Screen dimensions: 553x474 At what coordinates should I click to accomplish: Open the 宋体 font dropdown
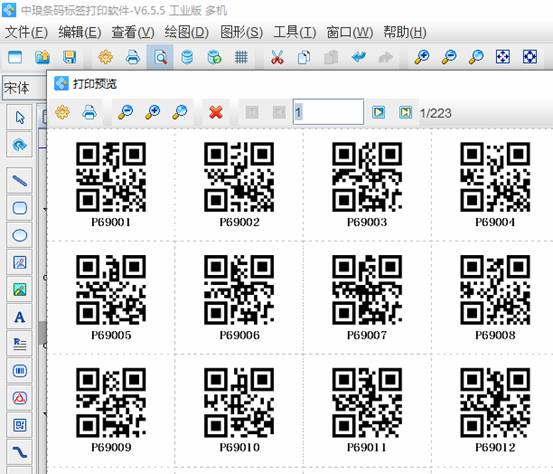tap(24, 87)
